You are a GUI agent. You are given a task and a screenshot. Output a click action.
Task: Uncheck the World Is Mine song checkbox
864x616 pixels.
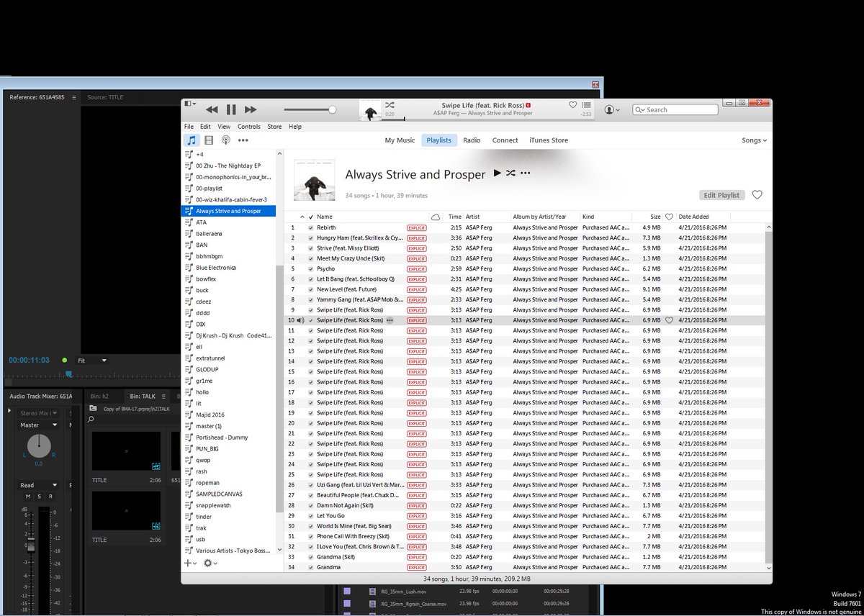[x=310, y=526]
